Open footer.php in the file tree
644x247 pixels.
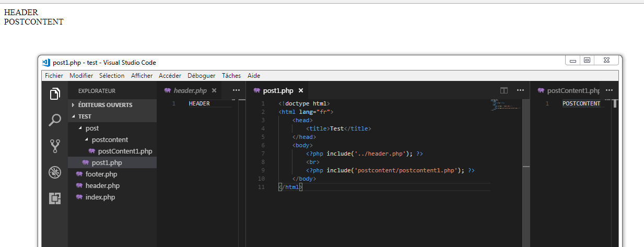coord(112,174)
